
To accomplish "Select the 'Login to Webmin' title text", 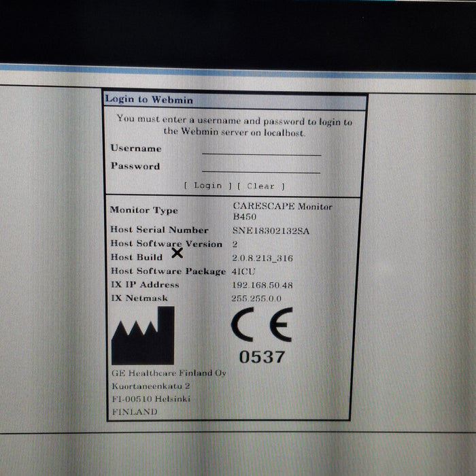I will pyautogui.click(x=149, y=99).
